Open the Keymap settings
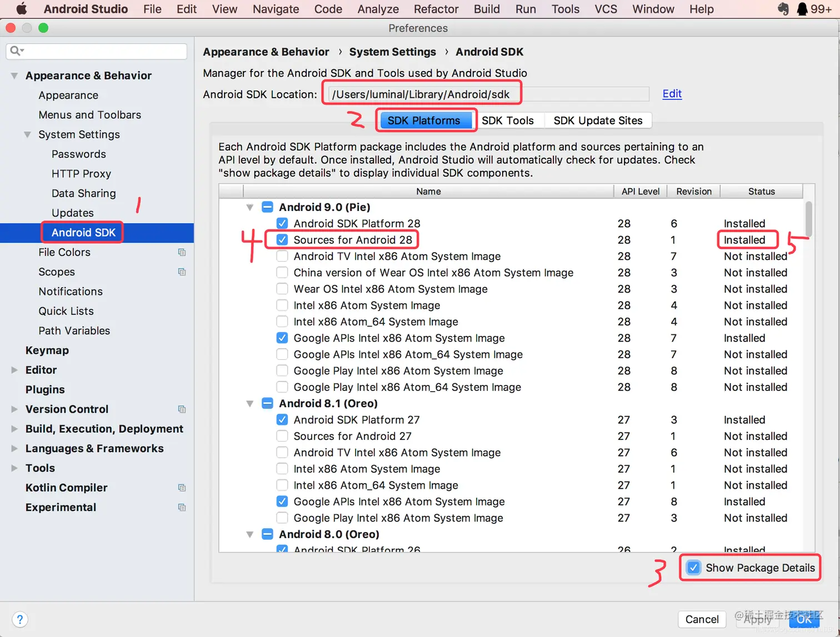840x637 pixels. point(47,350)
